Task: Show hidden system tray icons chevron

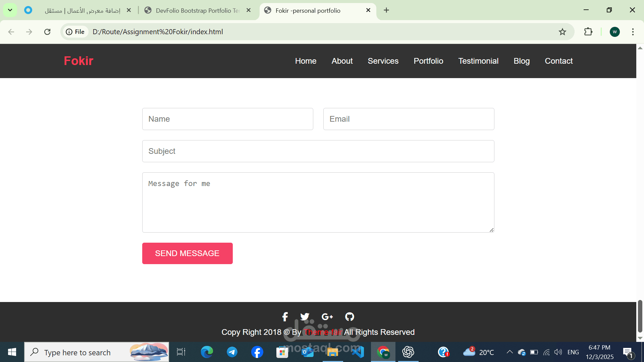Action: click(509, 352)
